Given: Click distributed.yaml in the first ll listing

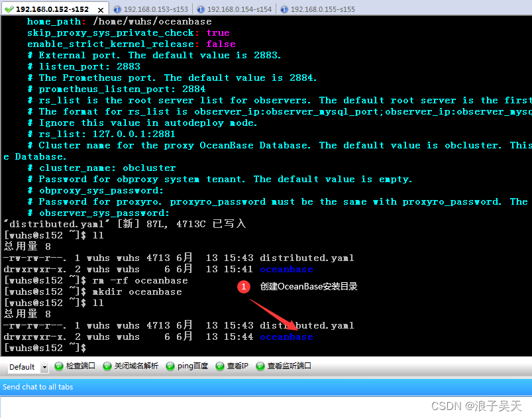Looking at the screenshot, I should pyautogui.click(x=307, y=258).
